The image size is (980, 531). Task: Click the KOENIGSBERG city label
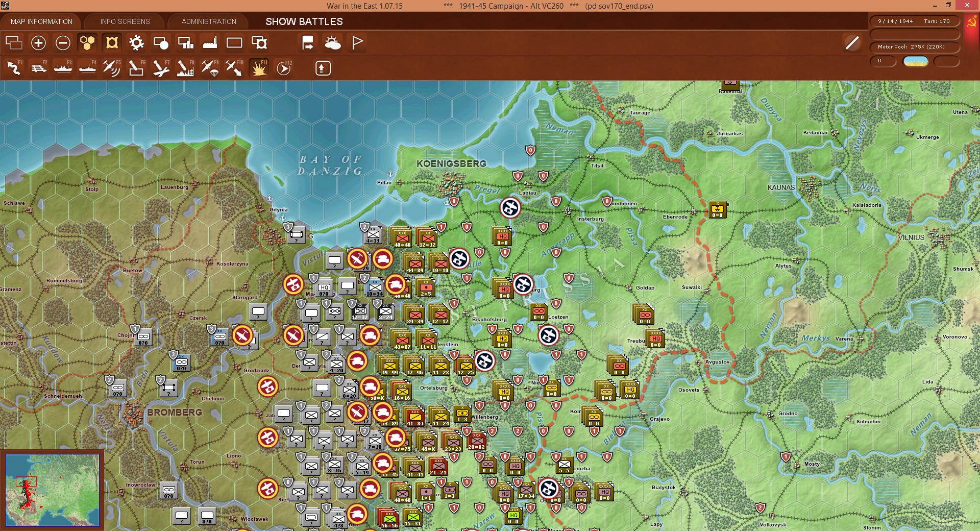(x=451, y=164)
